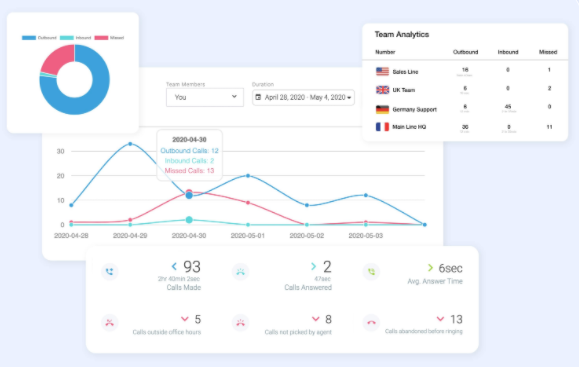Click Germany Support inbound value 45
Image resolution: width=579 pixels, height=367 pixels.
(x=508, y=106)
